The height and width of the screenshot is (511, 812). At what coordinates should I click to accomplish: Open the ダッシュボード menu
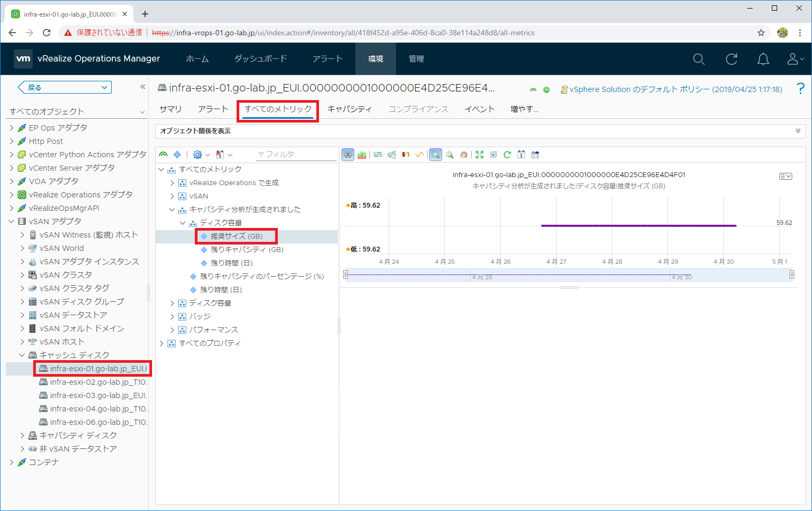[261, 59]
